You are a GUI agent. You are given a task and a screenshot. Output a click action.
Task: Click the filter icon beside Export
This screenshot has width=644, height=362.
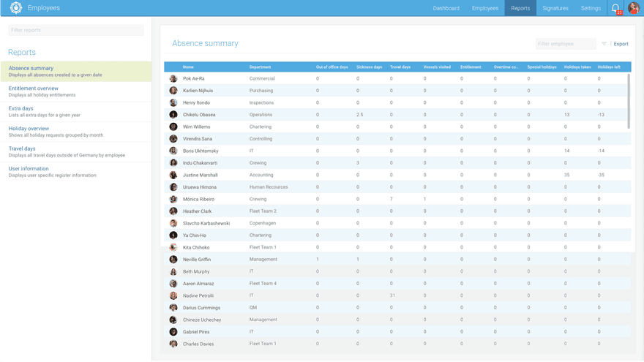coord(604,44)
